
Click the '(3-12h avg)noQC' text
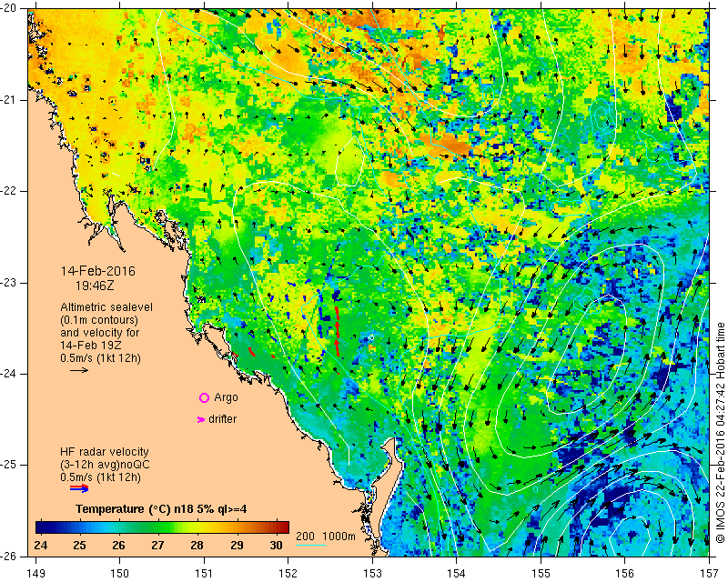[x=105, y=465]
